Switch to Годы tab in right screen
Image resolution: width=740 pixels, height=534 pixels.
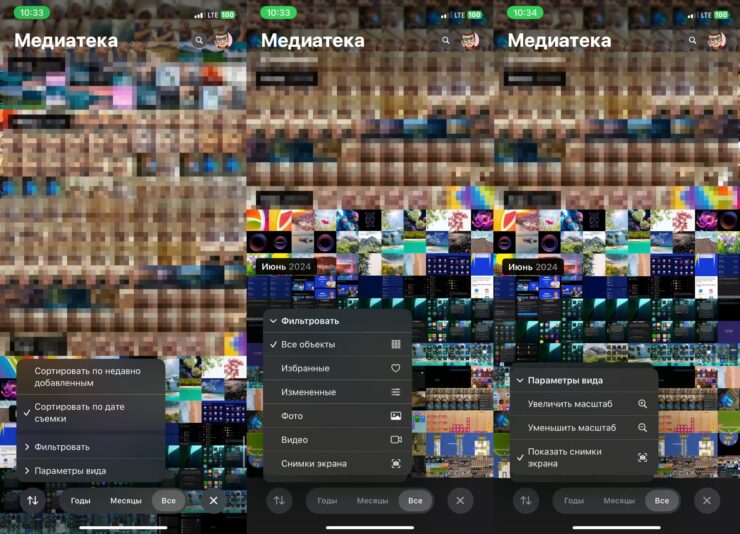click(x=574, y=501)
